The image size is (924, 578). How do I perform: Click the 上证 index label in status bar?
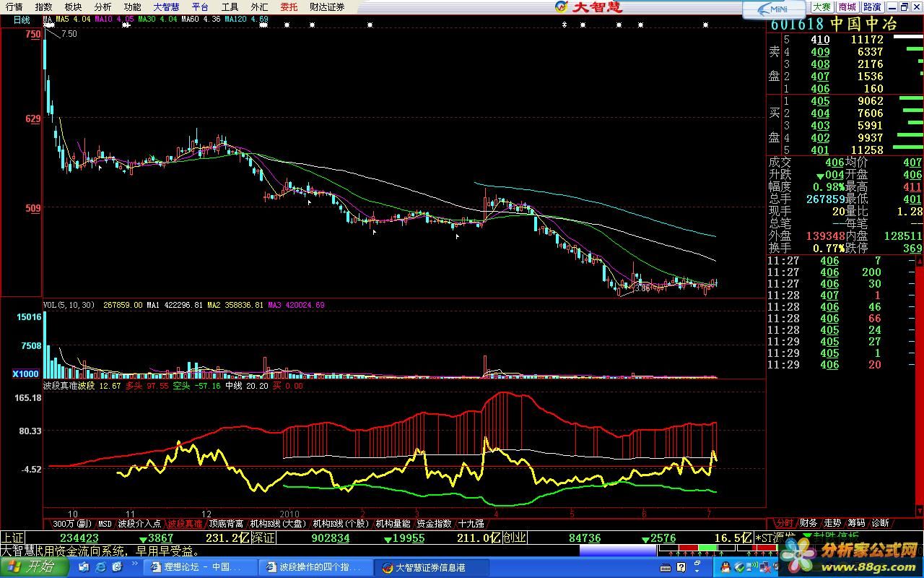click(12, 538)
